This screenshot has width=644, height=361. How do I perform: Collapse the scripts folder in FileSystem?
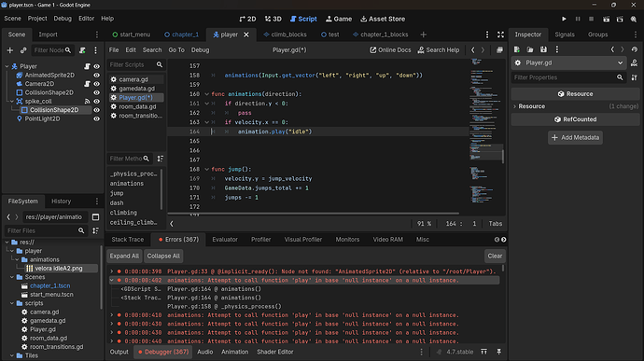[12, 303]
